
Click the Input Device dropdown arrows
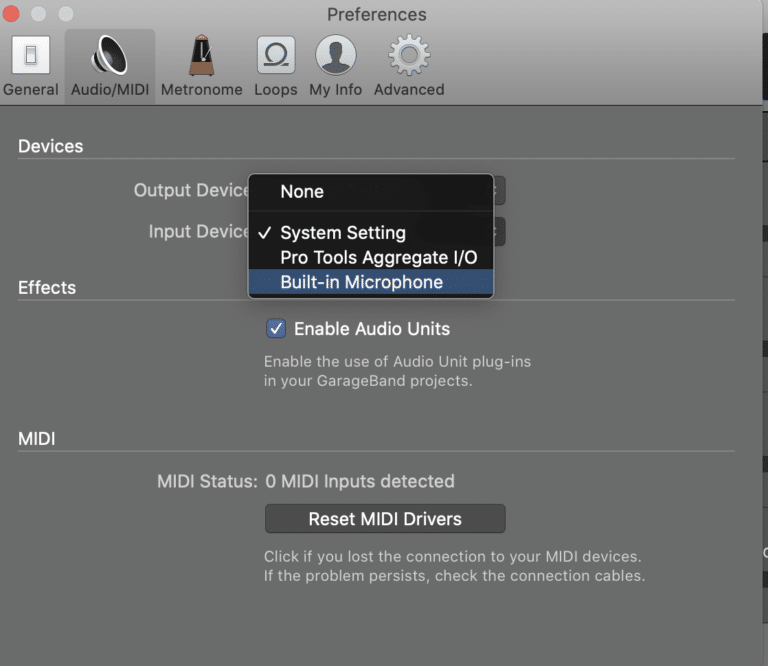499,231
